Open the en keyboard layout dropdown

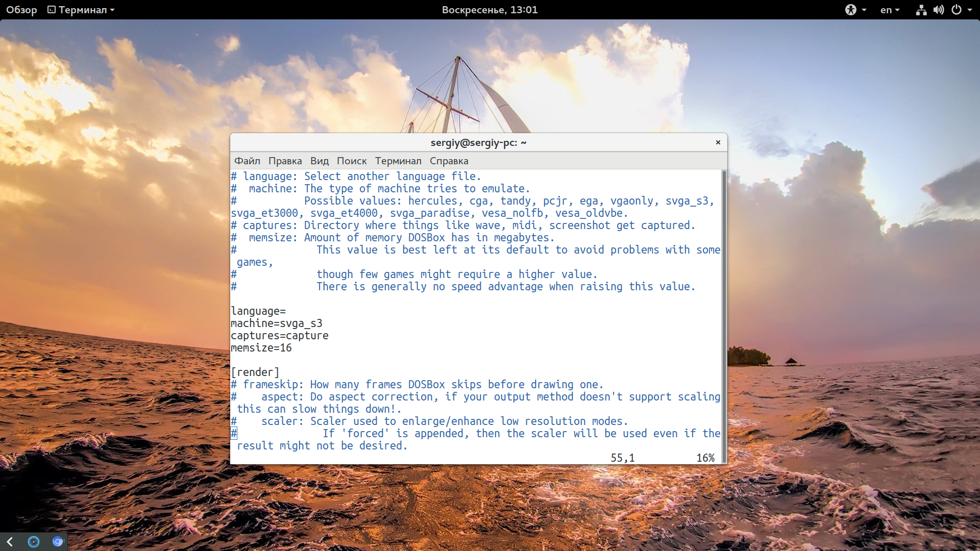click(x=890, y=10)
